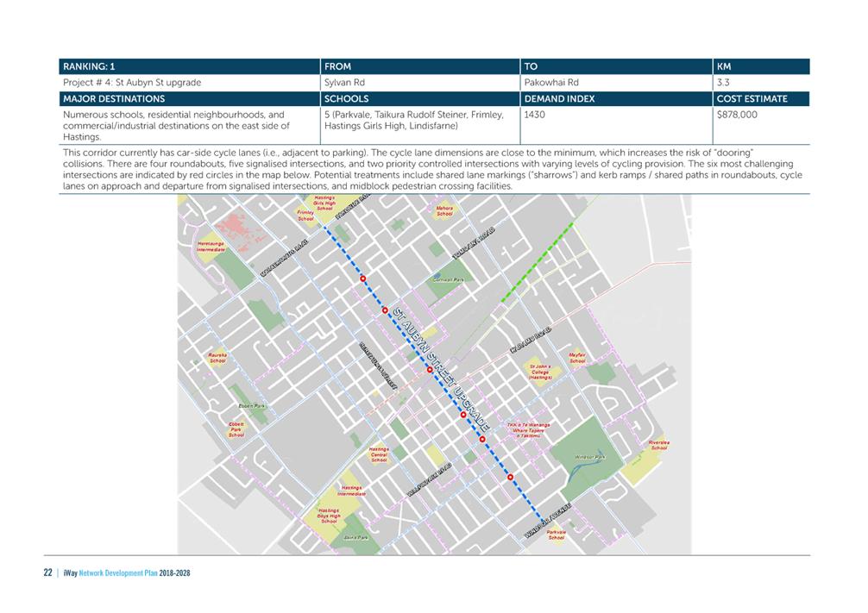Click the 'ST AUBYN STREET UPGRADE' route label
The height and width of the screenshot is (613, 868).
(x=442, y=368)
